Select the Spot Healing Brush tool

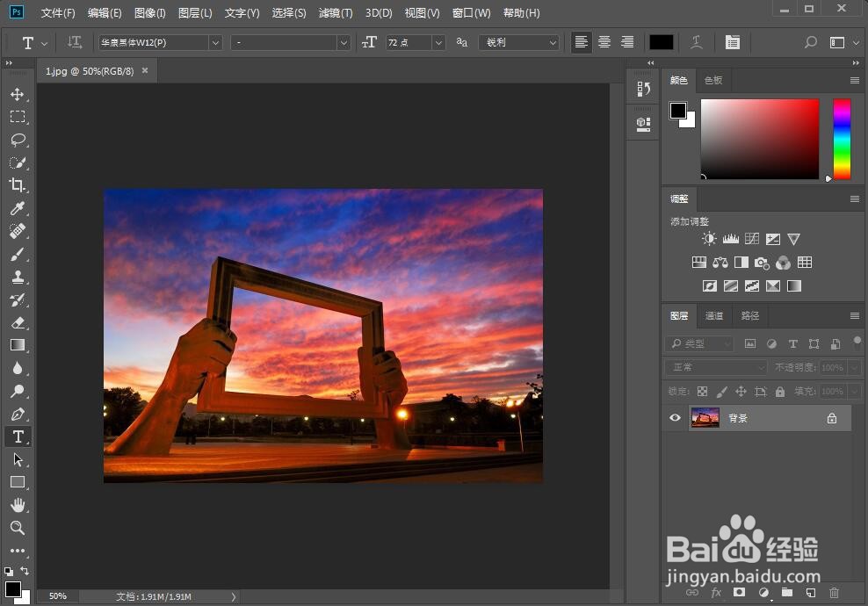(x=18, y=231)
